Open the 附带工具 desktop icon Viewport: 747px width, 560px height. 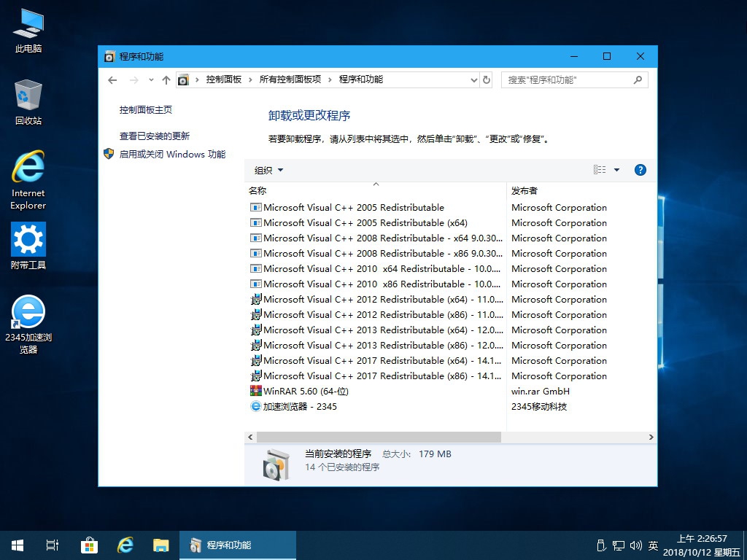[x=28, y=246]
